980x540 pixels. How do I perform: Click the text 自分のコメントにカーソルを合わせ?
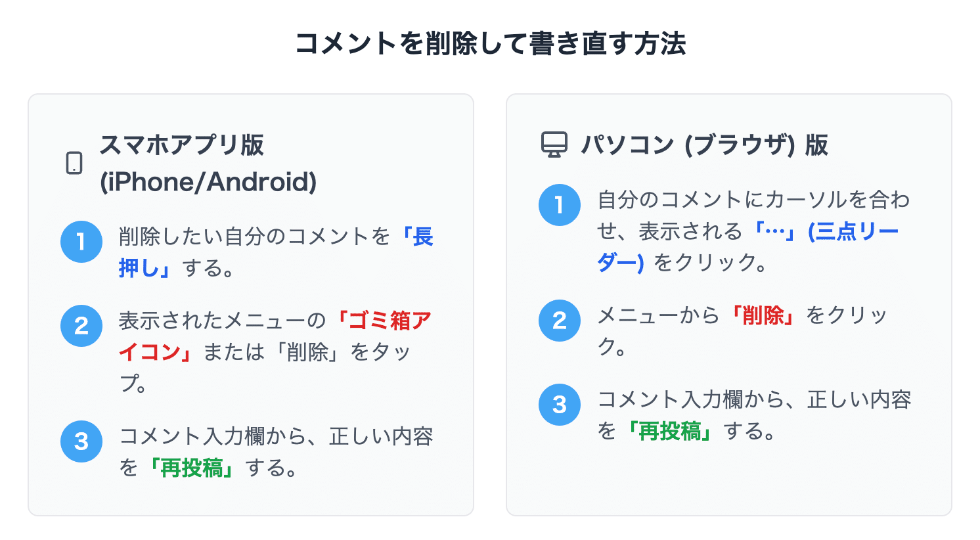[753, 200]
